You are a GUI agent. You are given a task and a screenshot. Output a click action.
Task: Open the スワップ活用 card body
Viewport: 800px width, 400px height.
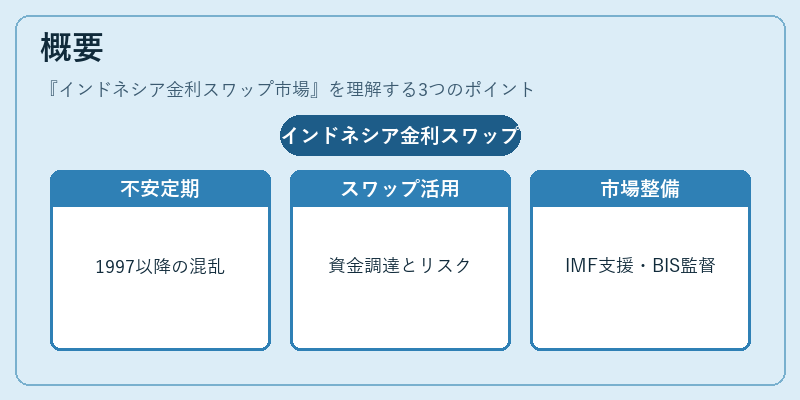(x=401, y=278)
